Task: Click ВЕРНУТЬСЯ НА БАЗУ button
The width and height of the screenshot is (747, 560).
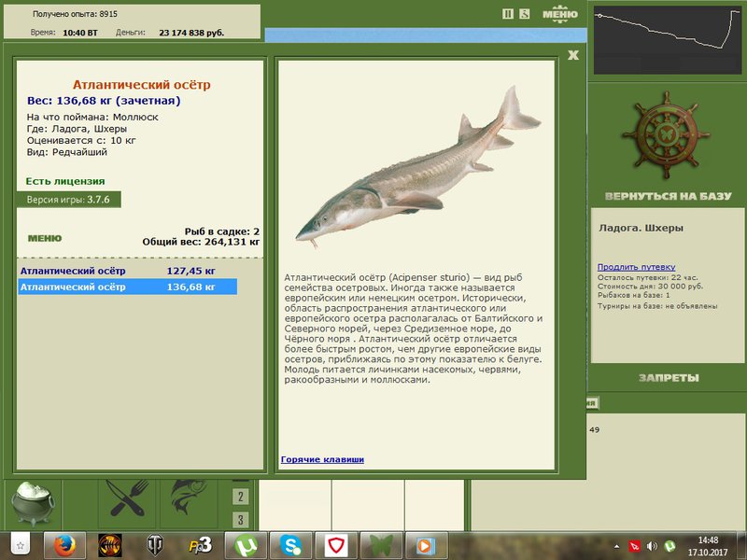Action: [668, 196]
